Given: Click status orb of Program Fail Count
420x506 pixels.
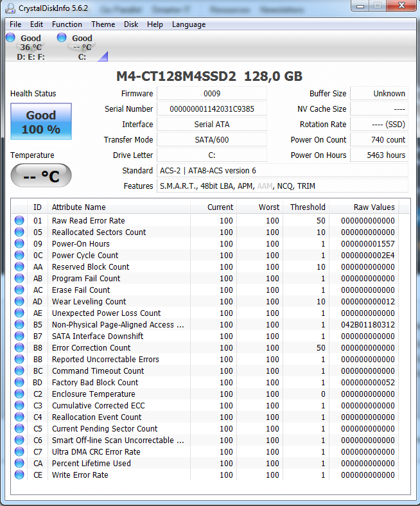Looking at the screenshot, I should 19,278.
